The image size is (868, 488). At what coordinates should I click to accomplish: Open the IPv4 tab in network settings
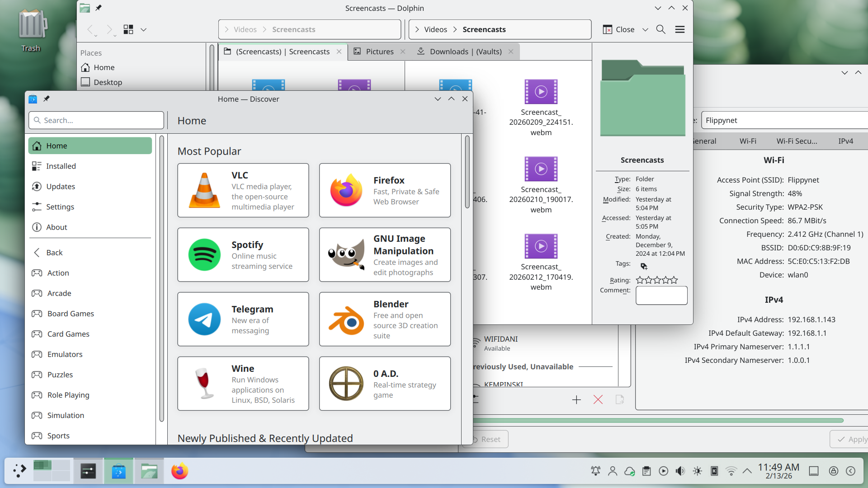tap(845, 141)
